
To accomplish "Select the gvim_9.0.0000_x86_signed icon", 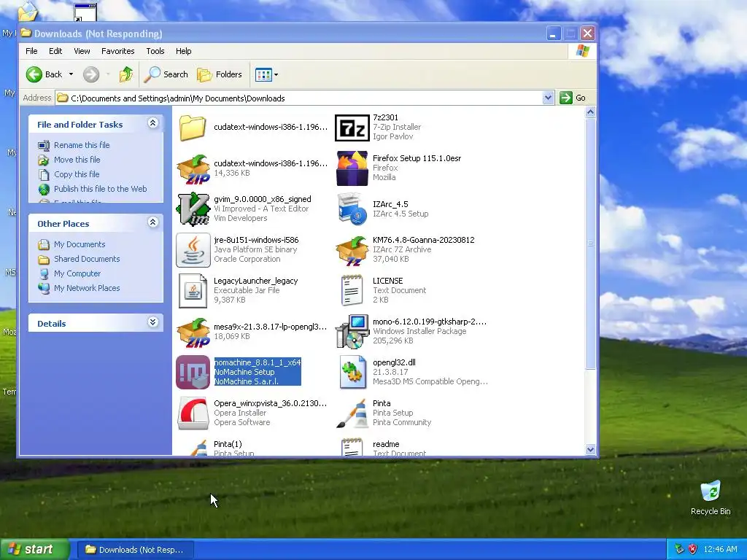I will [193, 209].
